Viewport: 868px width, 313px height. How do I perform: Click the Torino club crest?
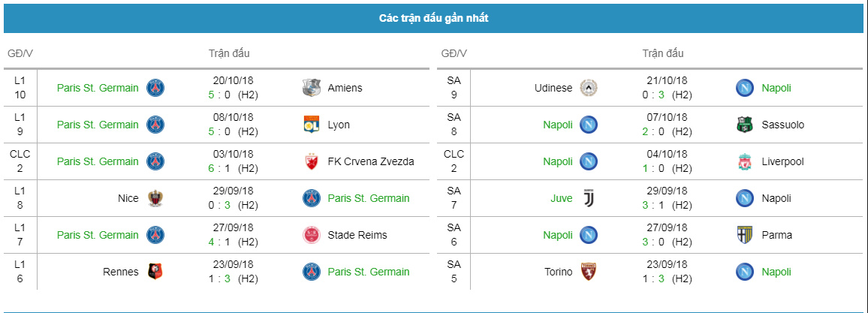(589, 272)
